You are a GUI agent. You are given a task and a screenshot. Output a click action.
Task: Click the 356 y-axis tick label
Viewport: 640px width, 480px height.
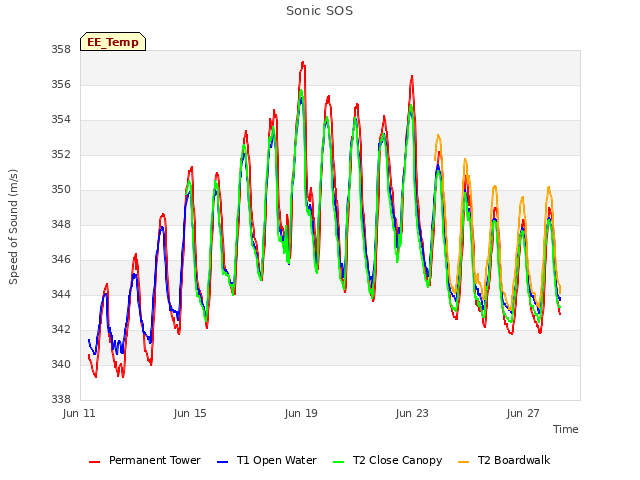61,84
